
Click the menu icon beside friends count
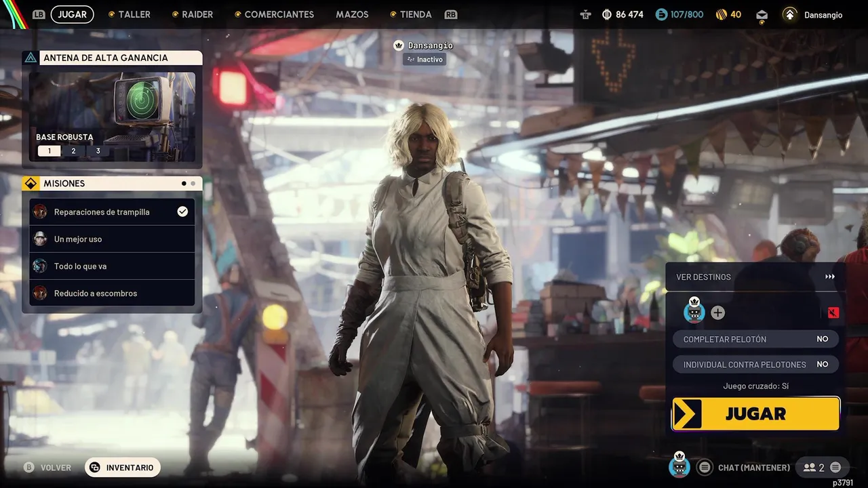pyautogui.click(x=835, y=467)
